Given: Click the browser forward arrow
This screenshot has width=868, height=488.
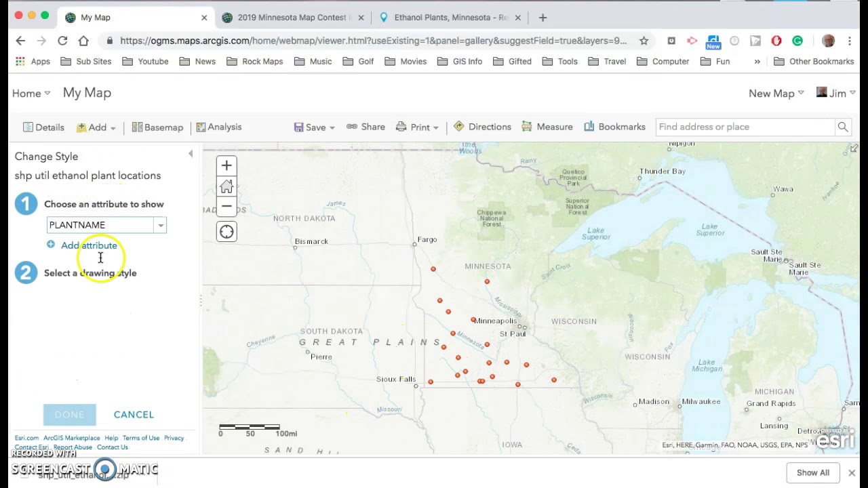Looking at the screenshot, I should 41,41.
